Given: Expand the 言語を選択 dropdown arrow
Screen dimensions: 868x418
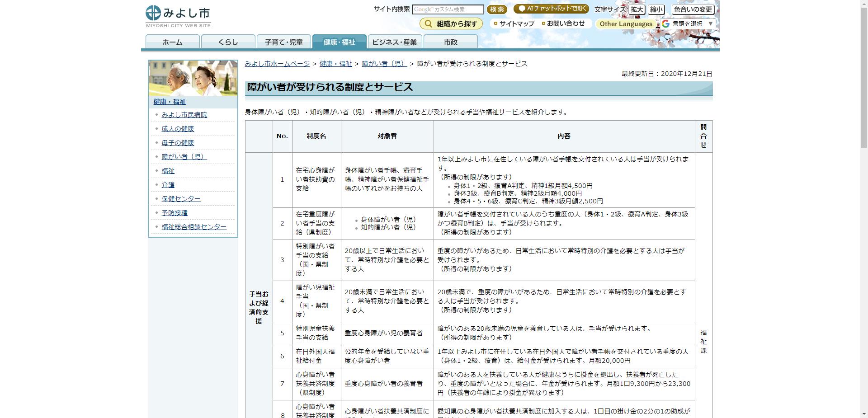Looking at the screenshot, I should pyautogui.click(x=711, y=23).
